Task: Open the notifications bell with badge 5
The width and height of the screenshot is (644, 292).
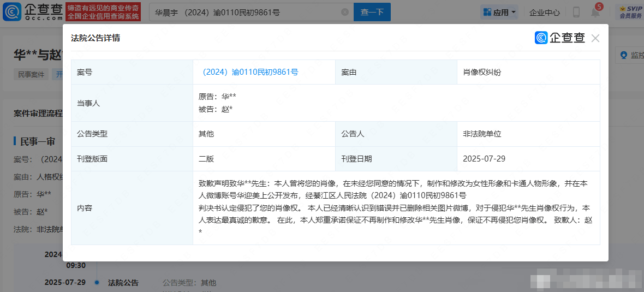Action: tap(595, 13)
